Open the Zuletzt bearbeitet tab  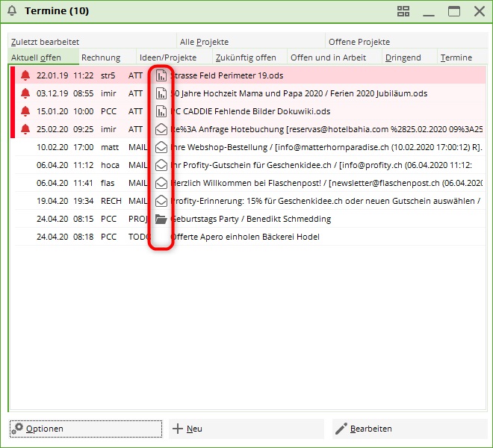[x=45, y=42]
